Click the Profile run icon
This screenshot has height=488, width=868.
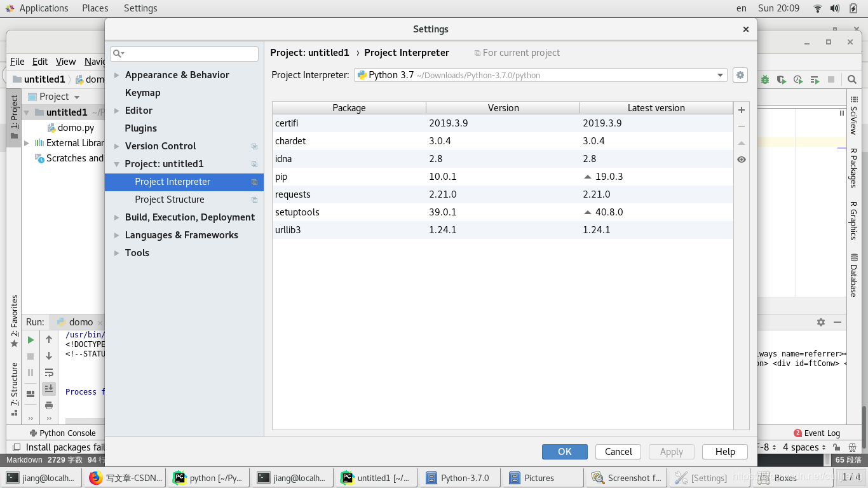pos(798,79)
